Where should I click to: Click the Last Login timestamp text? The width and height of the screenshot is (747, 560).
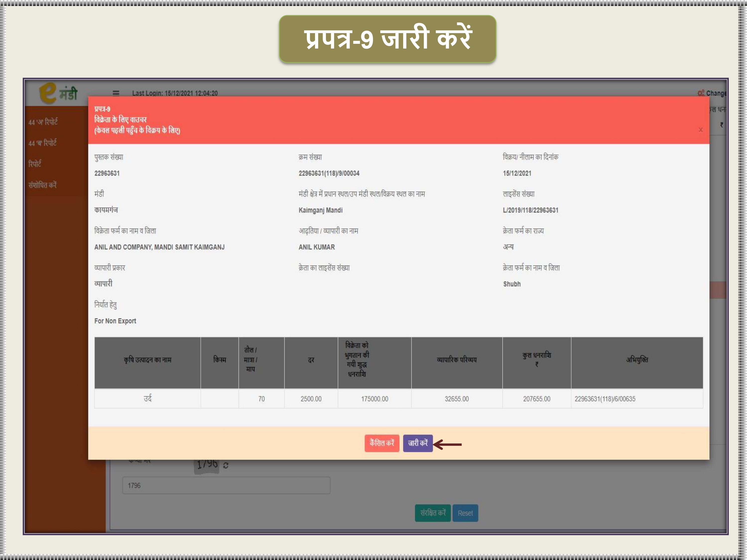click(x=175, y=93)
